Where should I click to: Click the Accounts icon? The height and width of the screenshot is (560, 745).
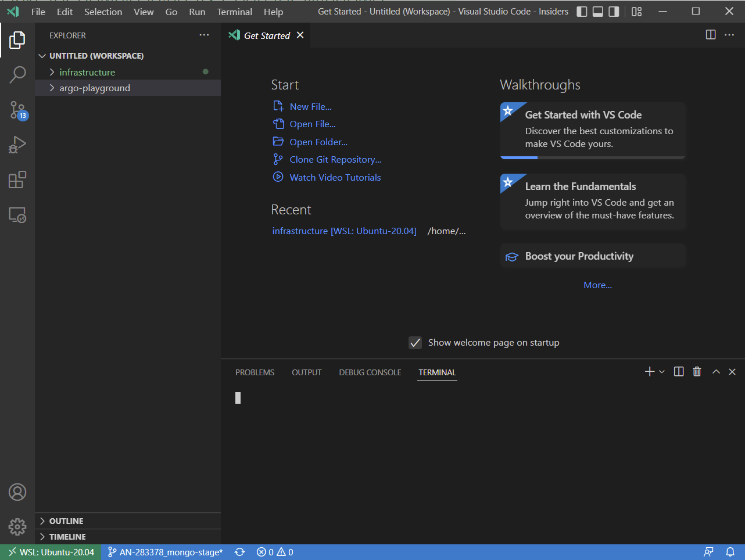[17, 491]
